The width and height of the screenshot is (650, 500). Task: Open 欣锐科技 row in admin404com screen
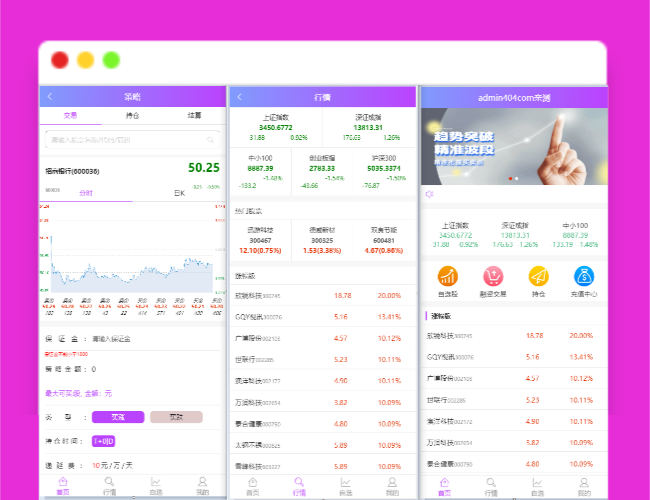(x=514, y=335)
